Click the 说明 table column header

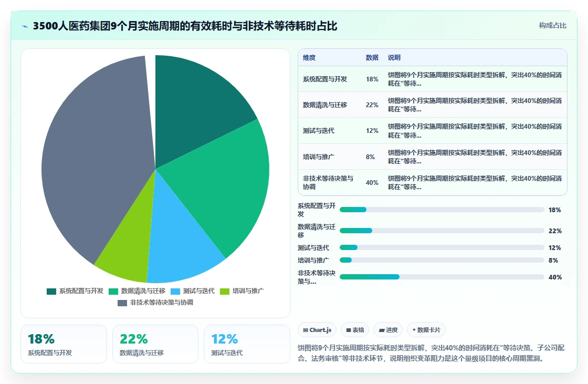coord(394,57)
